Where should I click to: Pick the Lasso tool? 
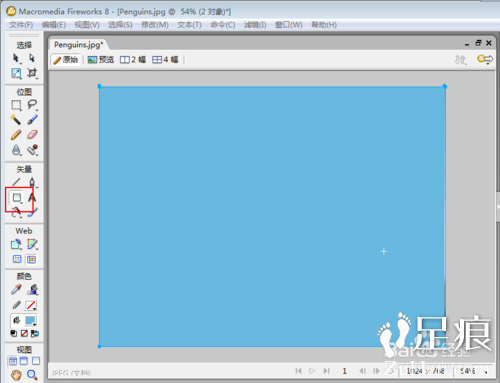pyautogui.click(x=32, y=105)
